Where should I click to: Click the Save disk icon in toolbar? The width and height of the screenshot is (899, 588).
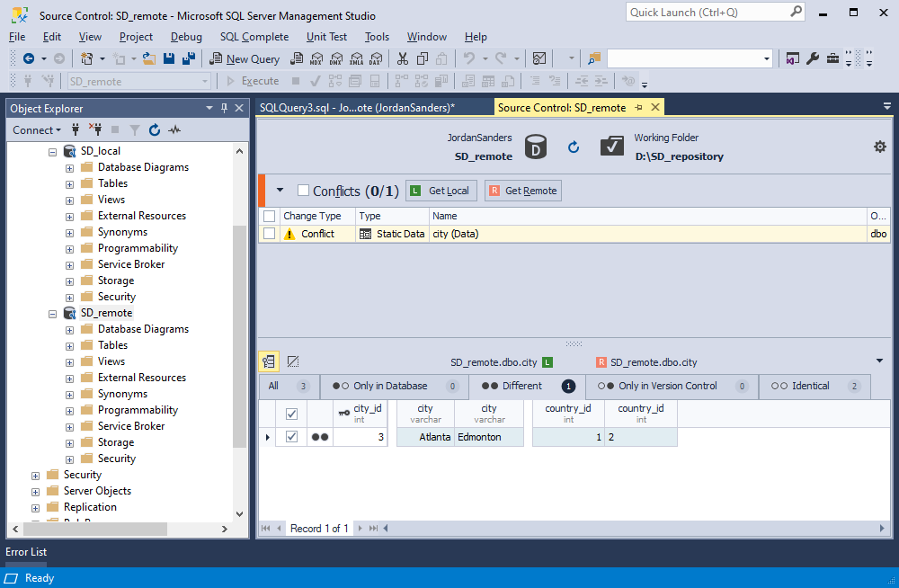coord(169,58)
